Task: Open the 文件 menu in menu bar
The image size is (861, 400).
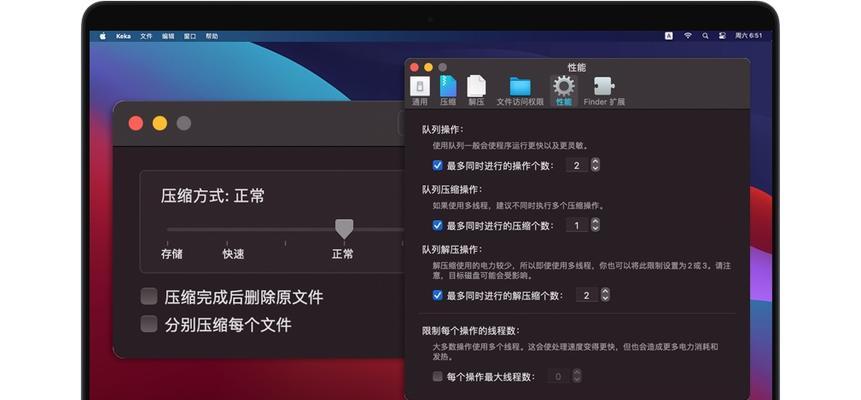Action: tap(146, 36)
